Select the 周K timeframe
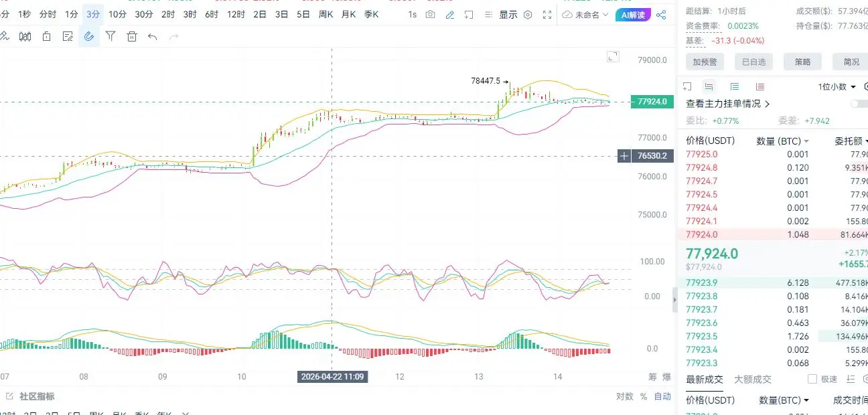 326,14
